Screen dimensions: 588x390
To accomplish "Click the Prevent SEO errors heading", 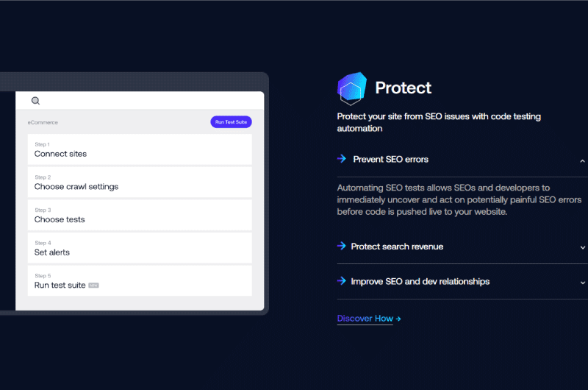I will tap(390, 159).
